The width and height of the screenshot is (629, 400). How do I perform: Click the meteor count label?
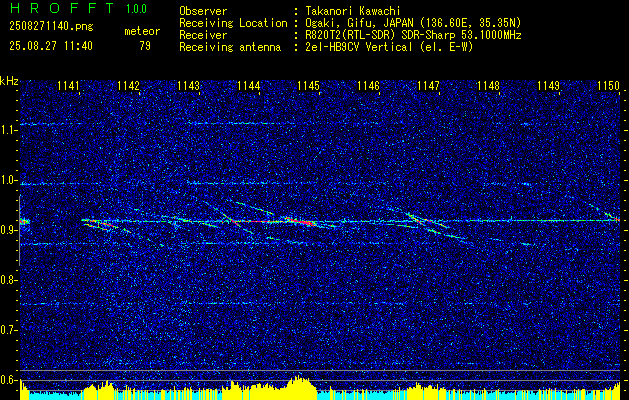pyautogui.click(x=142, y=31)
